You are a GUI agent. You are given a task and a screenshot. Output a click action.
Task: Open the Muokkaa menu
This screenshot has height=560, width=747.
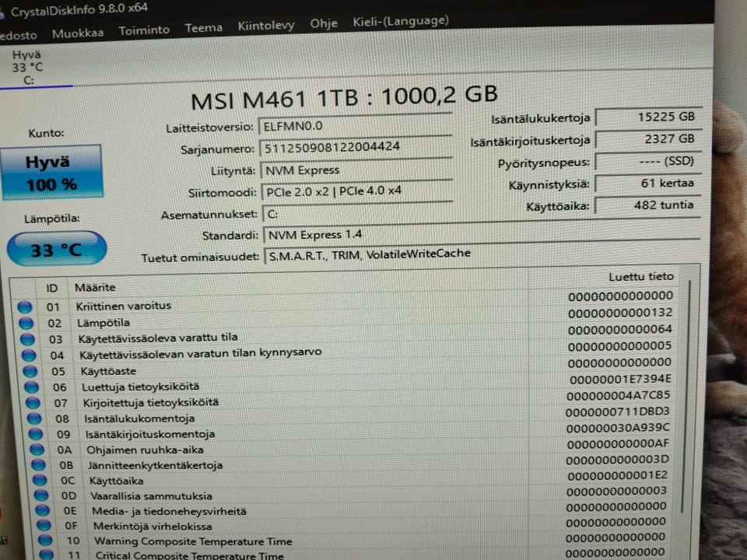pyautogui.click(x=78, y=33)
